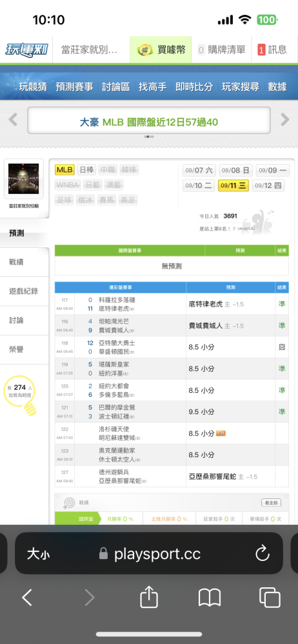
Task: Open Safari tabs overview icon
Action: click(x=270, y=597)
